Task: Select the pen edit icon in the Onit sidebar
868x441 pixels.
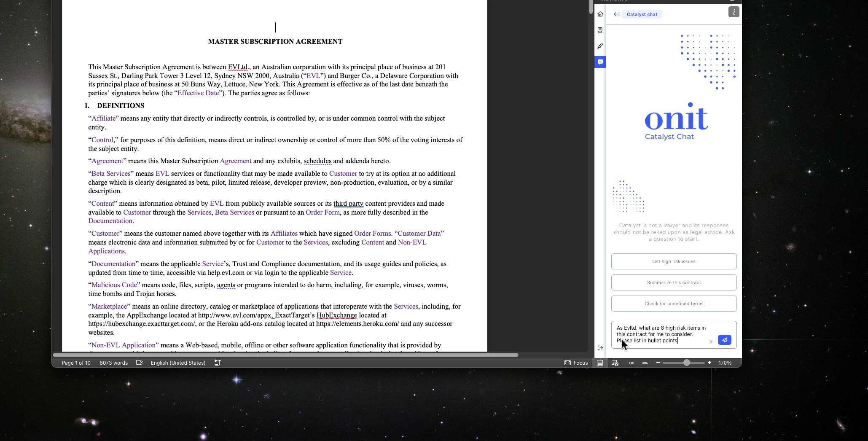Action: point(600,46)
